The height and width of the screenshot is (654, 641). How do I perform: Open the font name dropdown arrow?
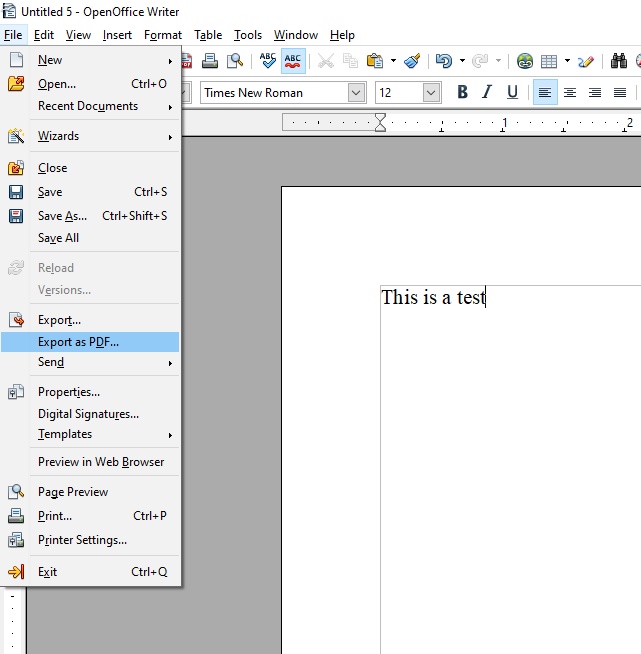356,93
